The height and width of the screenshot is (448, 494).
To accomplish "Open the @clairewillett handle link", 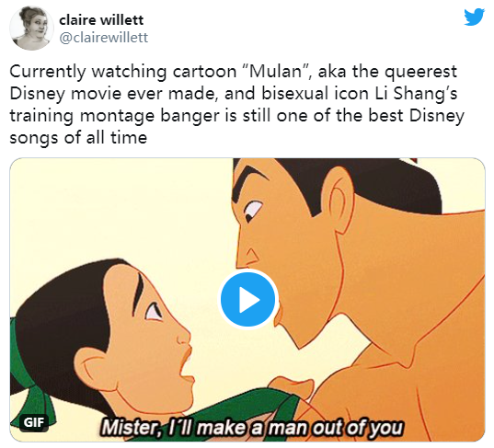I will (x=104, y=38).
